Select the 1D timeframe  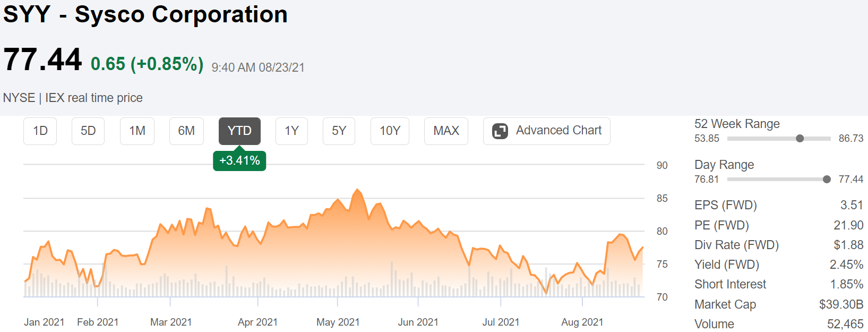click(40, 130)
